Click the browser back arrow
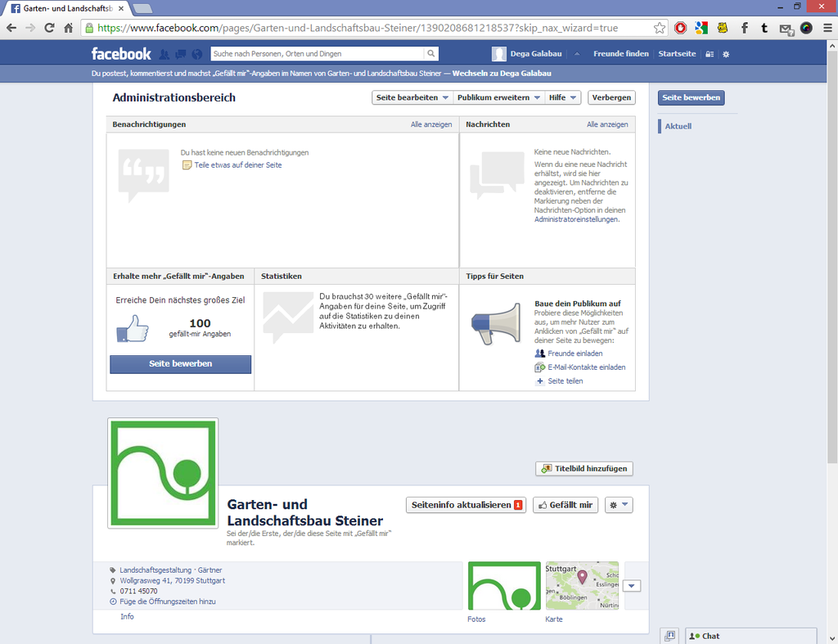The width and height of the screenshot is (838, 644). tap(11, 28)
